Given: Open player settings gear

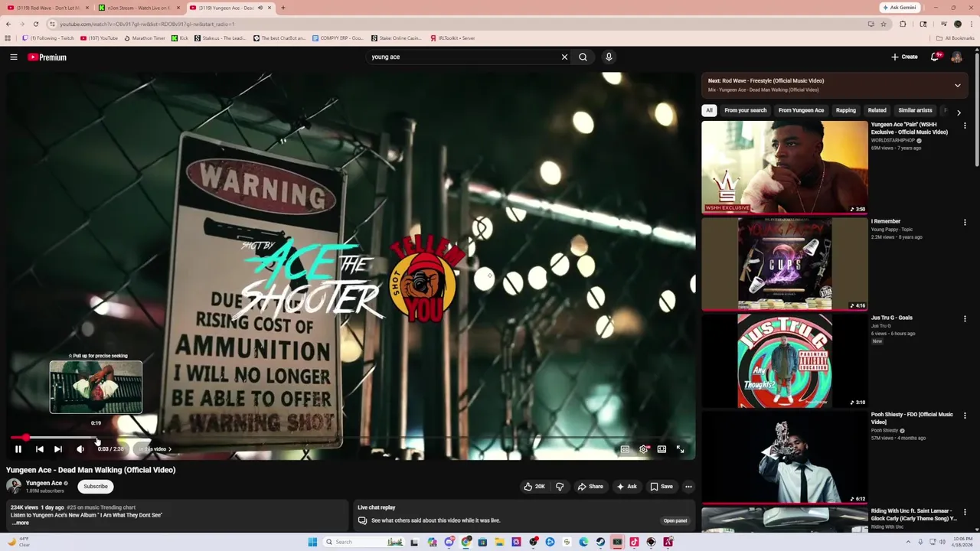Looking at the screenshot, I should click(x=643, y=449).
